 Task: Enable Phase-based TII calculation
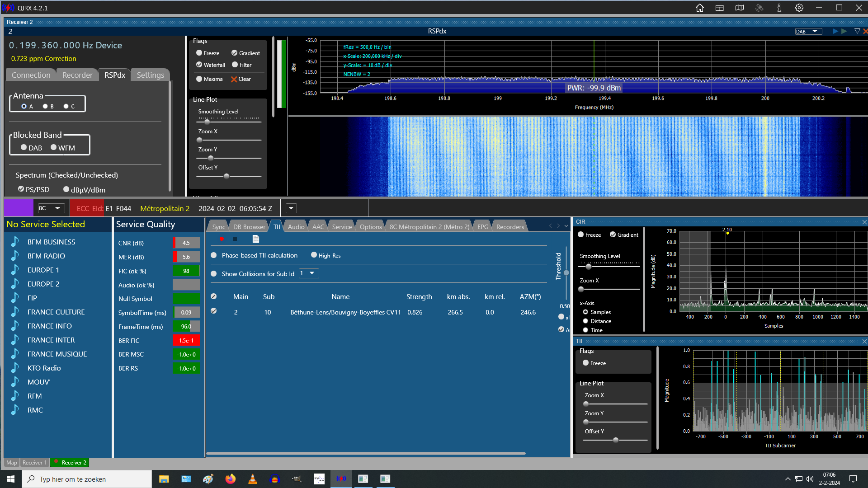click(214, 255)
